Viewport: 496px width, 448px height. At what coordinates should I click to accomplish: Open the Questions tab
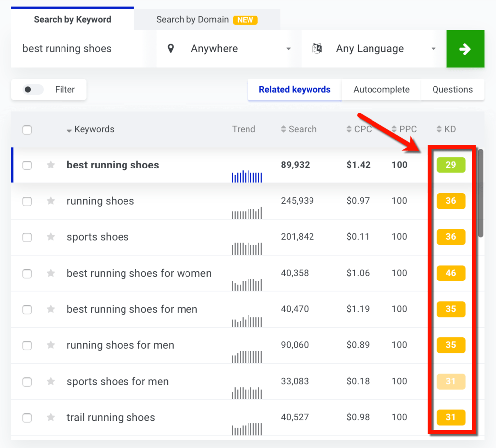(452, 89)
